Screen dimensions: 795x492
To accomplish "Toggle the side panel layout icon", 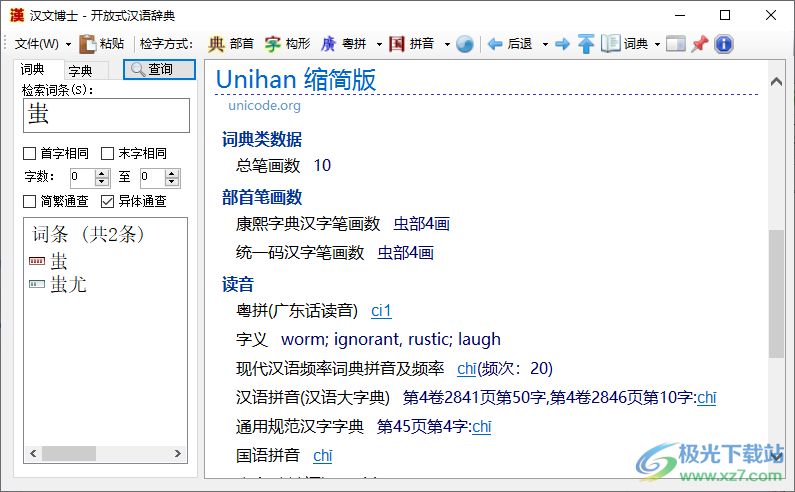I will coord(675,44).
